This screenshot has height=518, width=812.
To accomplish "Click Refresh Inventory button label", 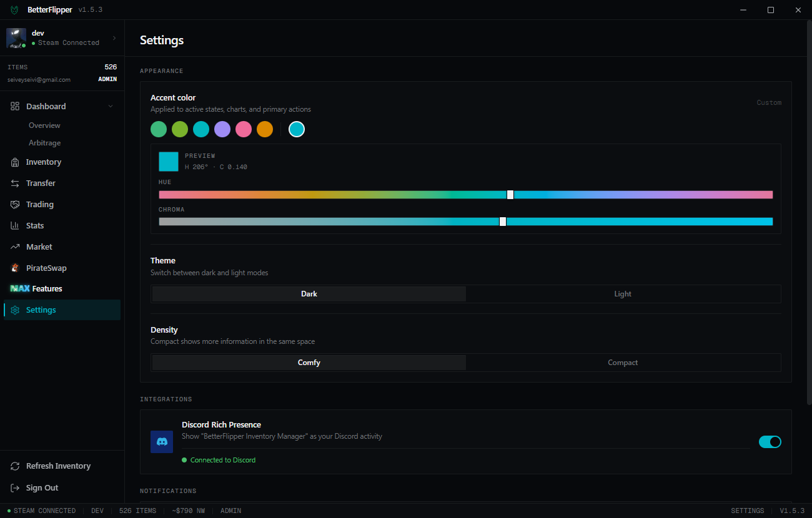I will 58,466.
